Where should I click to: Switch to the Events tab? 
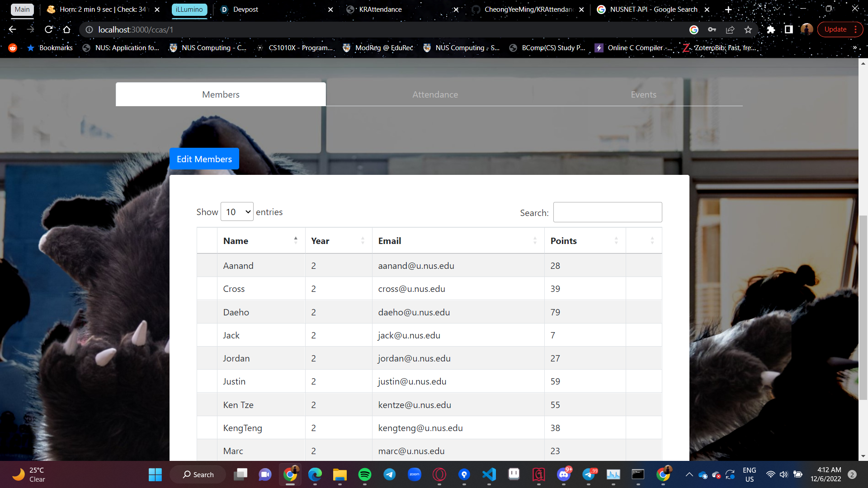[643, 94]
